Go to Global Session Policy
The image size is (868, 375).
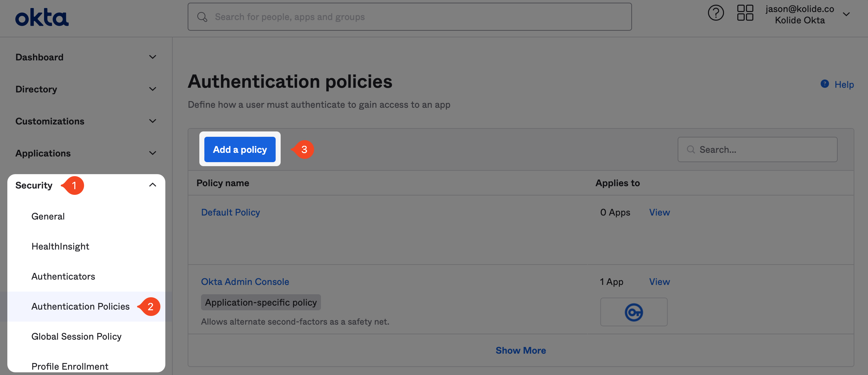(76, 336)
